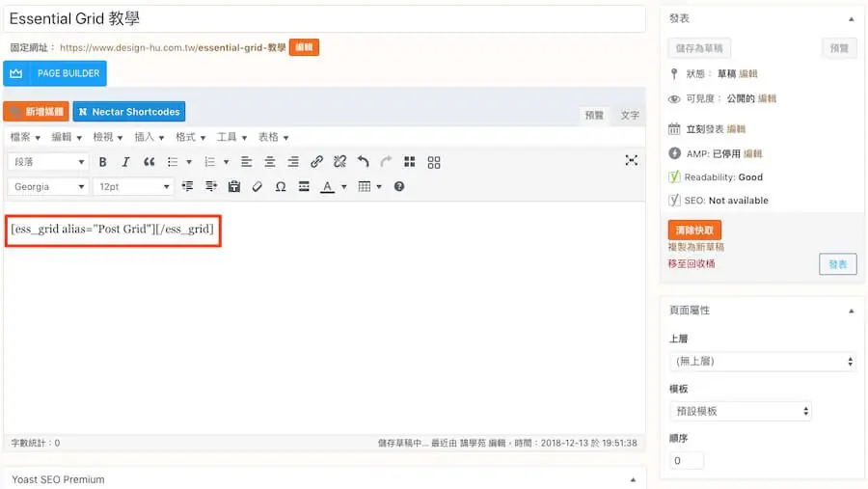
Task: Open 檔案 file menu
Action: [x=25, y=137]
